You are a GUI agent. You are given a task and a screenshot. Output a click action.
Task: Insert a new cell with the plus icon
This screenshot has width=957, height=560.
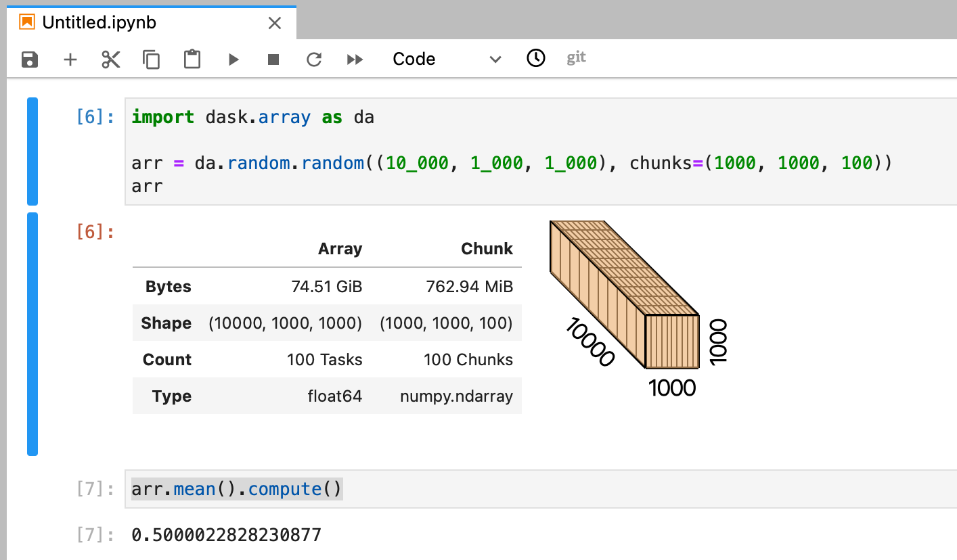[70, 60]
